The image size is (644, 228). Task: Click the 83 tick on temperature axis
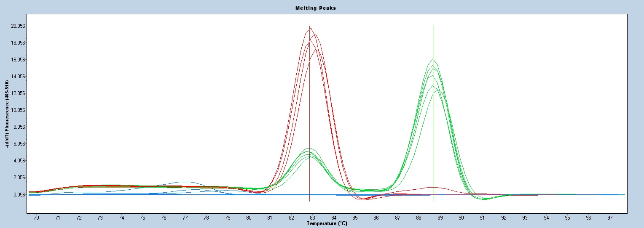[x=312, y=217]
